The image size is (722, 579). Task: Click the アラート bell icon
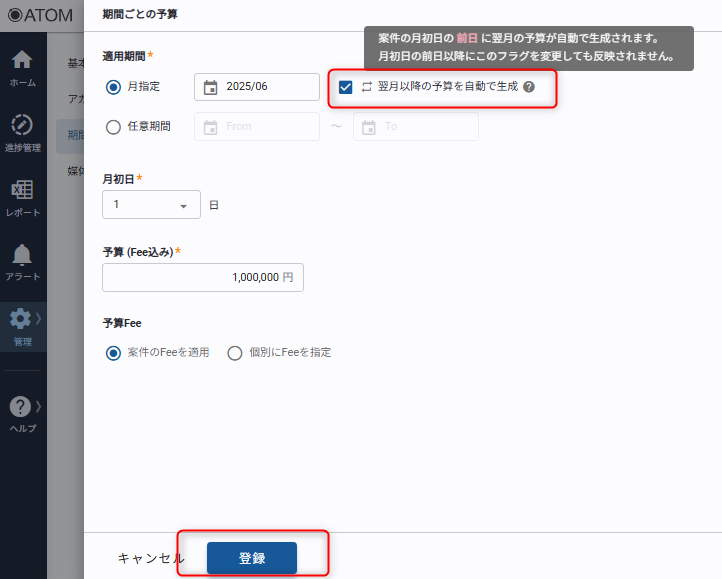coord(22,255)
